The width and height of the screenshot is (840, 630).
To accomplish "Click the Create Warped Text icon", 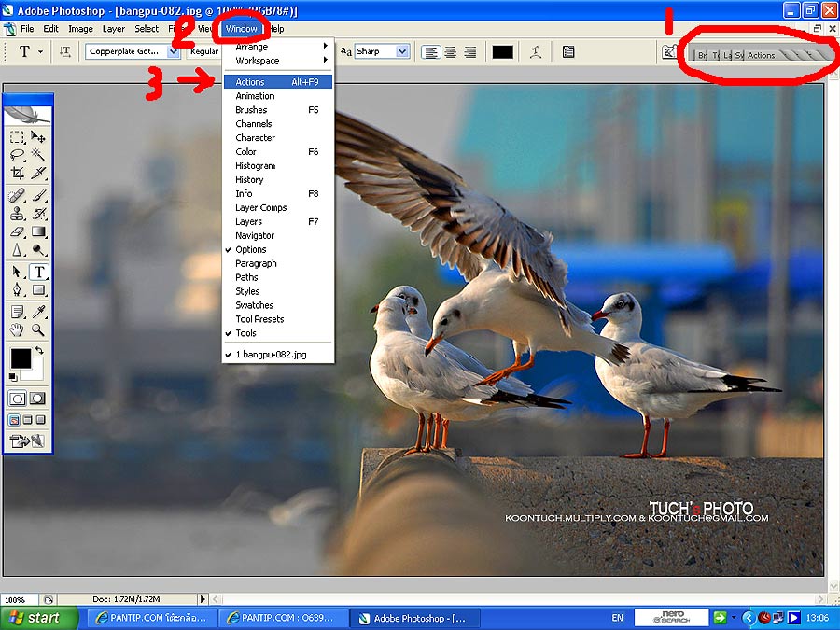I will 535,52.
